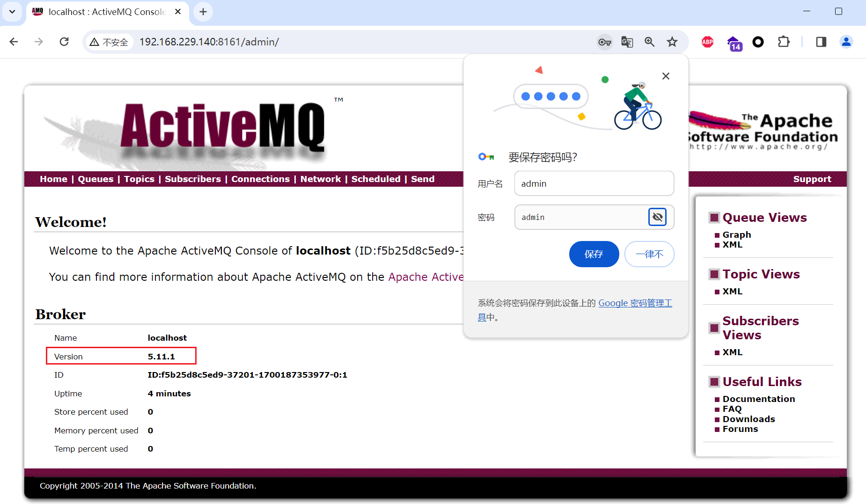Screen dimensions: 866x504
Task: Open the Subscribers page
Action: pos(192,179)
